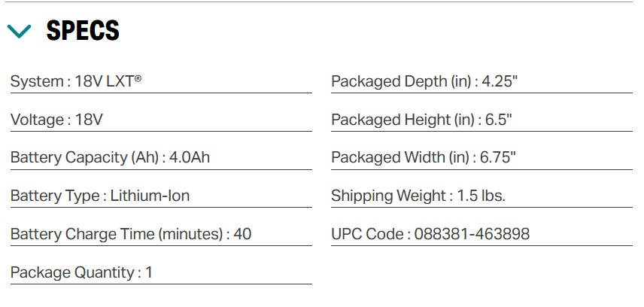This screenshot has height=307, width=644.
Task: Click the Shipping Weight 1.5 lbs. row
Action: pyautogui.click(x=481, y=196)
